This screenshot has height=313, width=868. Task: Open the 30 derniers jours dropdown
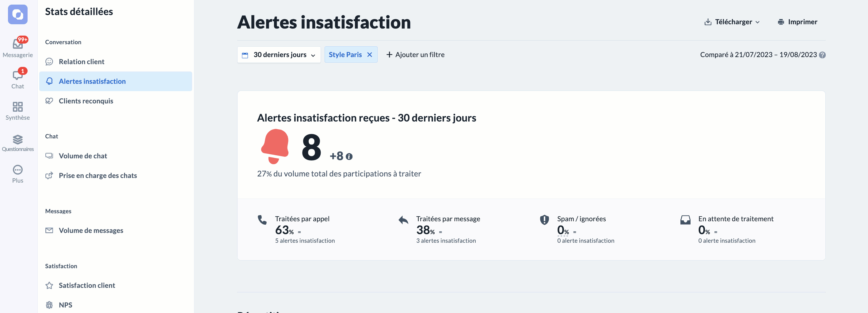point(279,55)
